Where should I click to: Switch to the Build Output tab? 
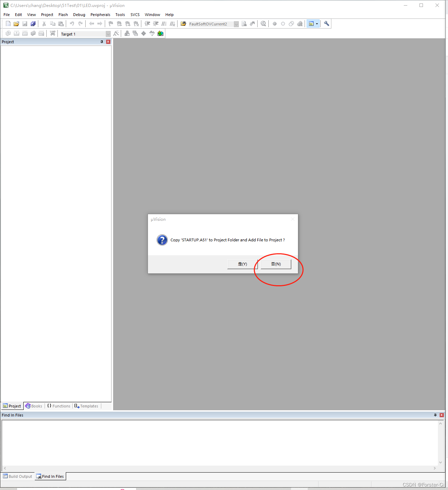[x=17, y=476]
